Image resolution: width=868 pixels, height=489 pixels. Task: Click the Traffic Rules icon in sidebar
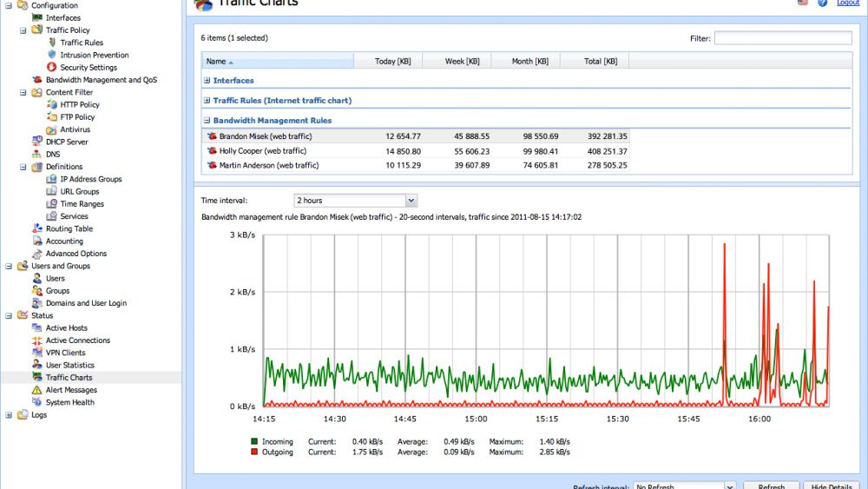(x=52, y=43)
